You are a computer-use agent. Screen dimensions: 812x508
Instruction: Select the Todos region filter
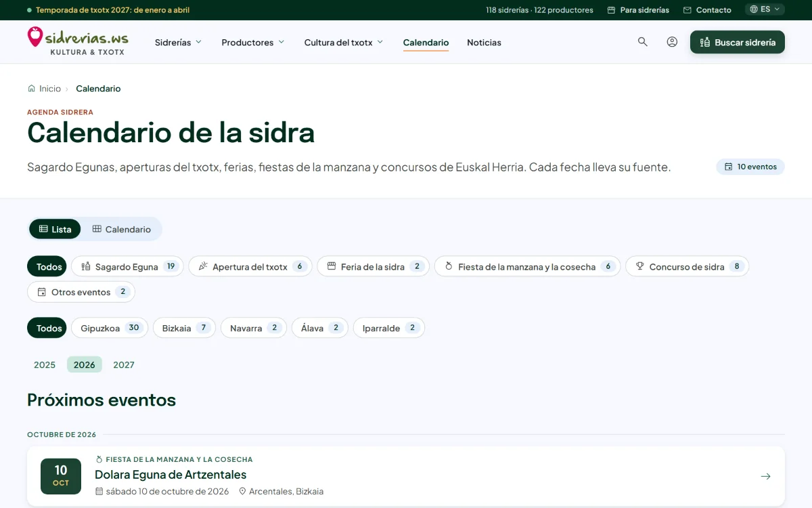pyautogui.click(x=47, y=328)
